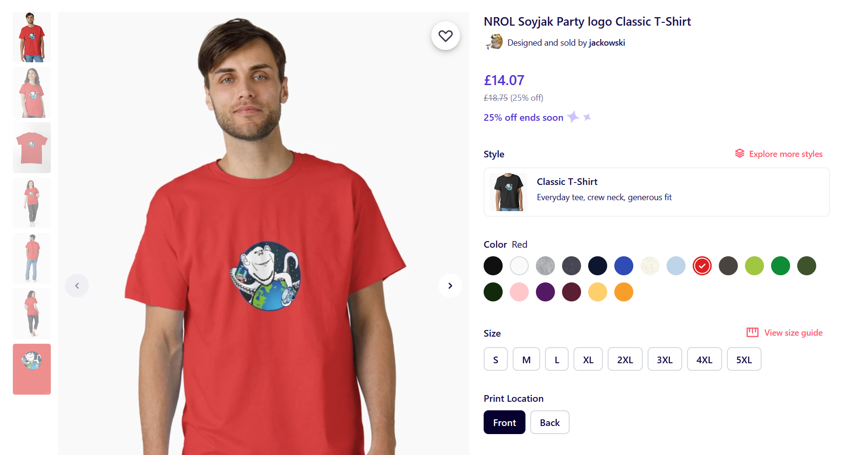Click the Explore more styles layers icon

(739, 153)
